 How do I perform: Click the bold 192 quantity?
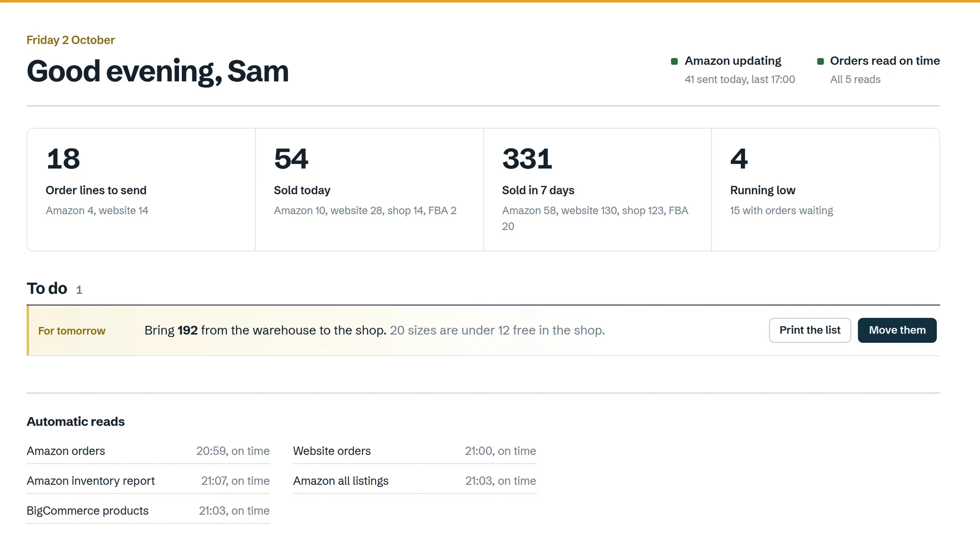point(188,330)
